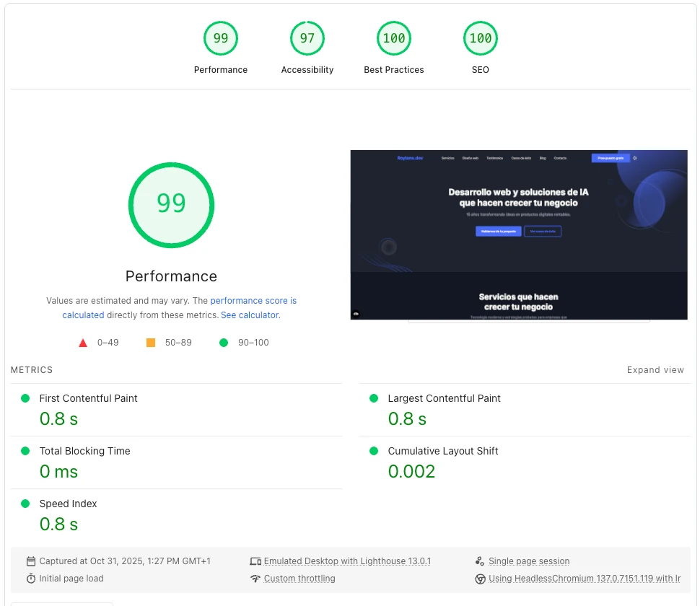Click the green dot beside Cumulative Layout Shift
This screenshot has width=700, height=606.
373,450
